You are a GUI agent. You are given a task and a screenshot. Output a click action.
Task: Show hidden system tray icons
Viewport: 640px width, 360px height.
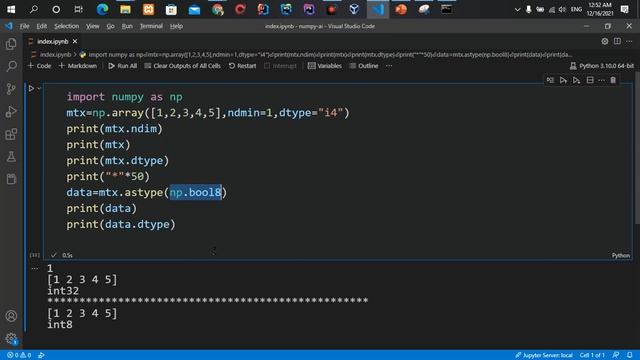click(517, 9)
